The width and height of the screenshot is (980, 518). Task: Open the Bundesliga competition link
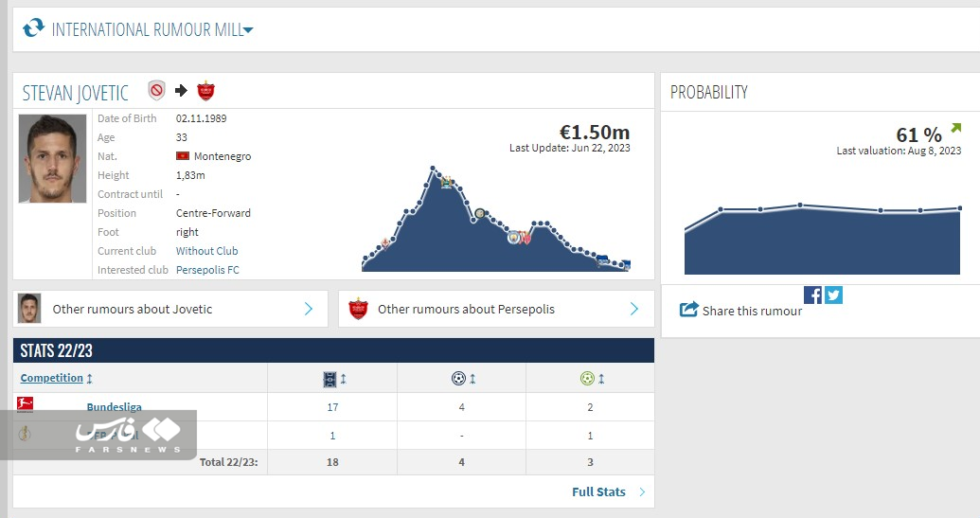[114, 407]
